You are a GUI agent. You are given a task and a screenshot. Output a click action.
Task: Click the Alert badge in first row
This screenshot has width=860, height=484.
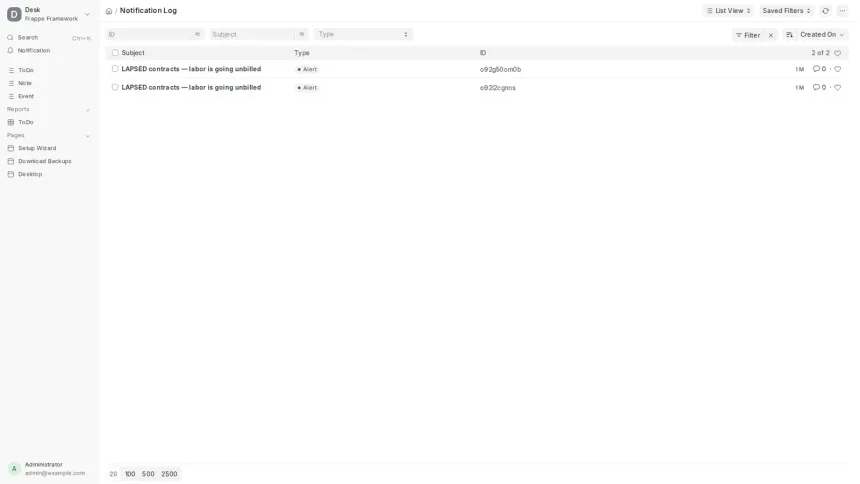[307, 70]
